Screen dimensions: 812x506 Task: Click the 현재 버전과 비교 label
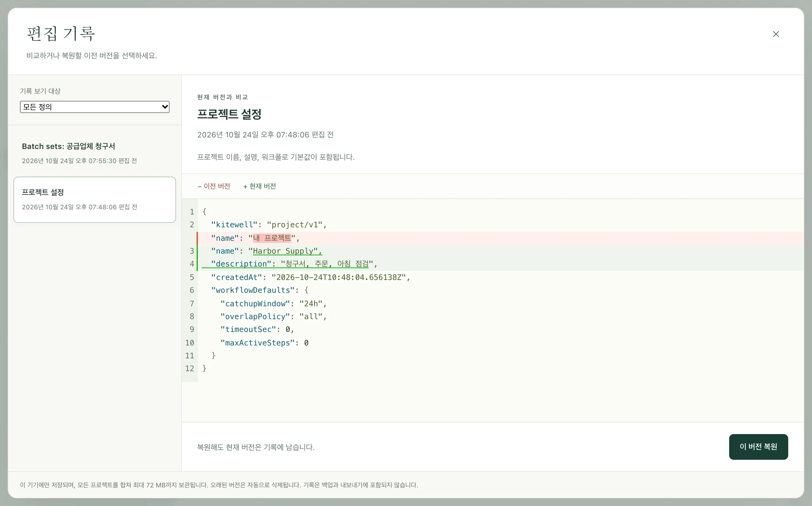223,97
